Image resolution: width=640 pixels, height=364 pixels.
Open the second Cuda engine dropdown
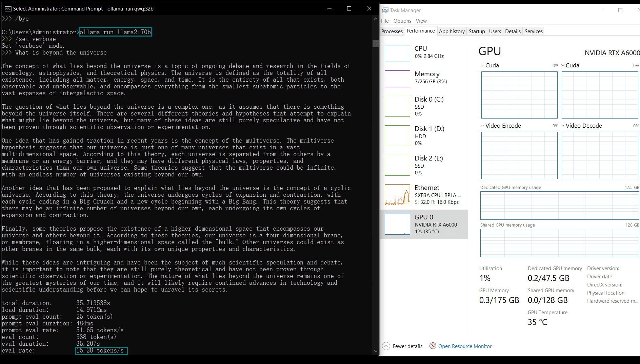coord(563,65)
